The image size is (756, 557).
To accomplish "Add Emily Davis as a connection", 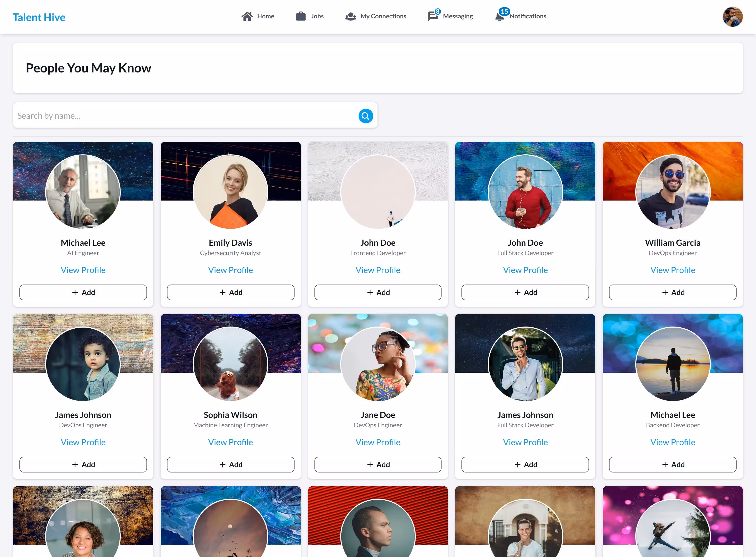I will 230,292.
